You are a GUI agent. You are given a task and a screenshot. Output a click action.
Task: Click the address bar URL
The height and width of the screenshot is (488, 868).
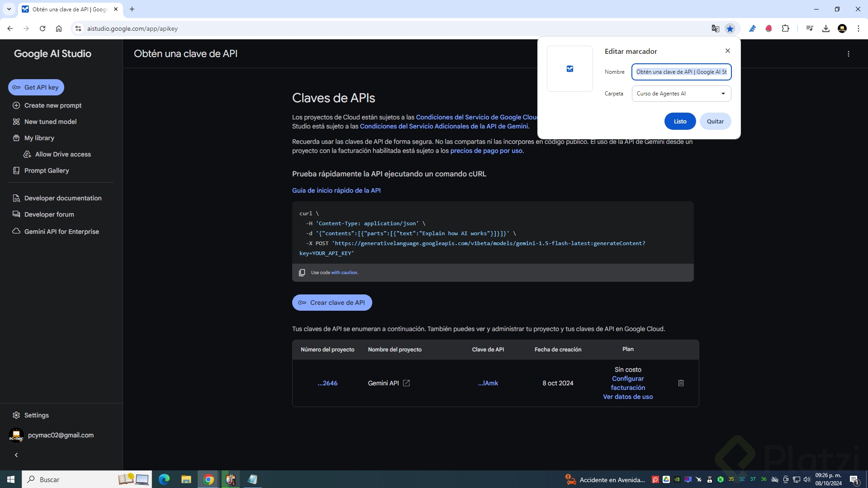click(x=133, y=28)
